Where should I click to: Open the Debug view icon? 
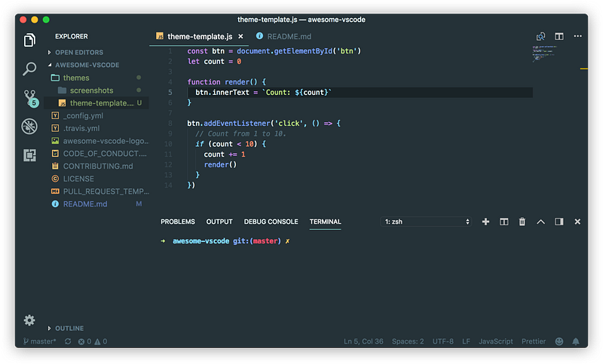point(29,126)
